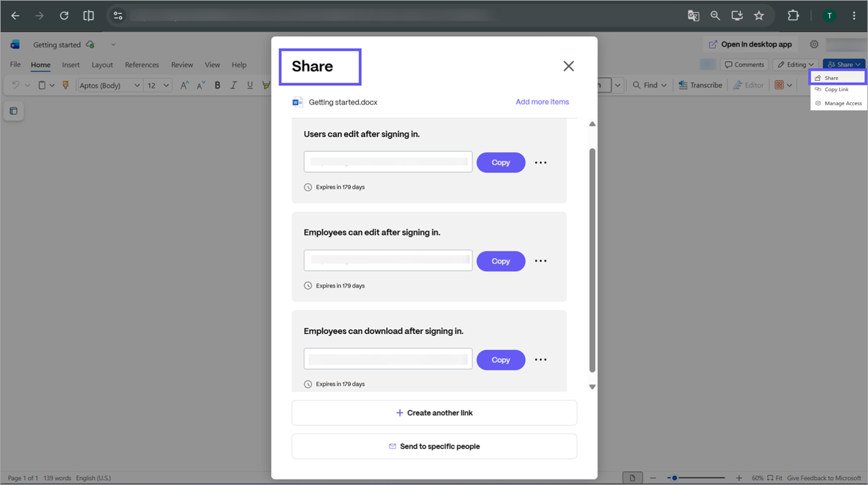Click Send to specific people button
Screen dimensions: 868x485
(434, 446)
